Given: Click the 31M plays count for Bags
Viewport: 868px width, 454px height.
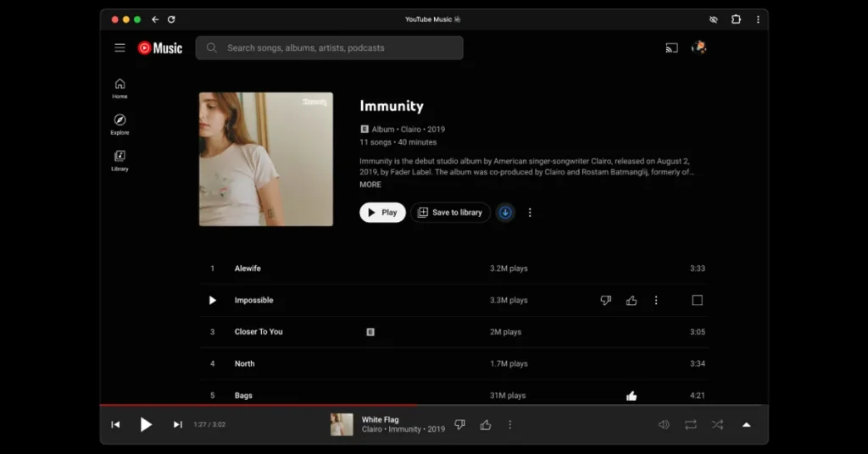Looking at the screenshot, I should pos(508,396).
